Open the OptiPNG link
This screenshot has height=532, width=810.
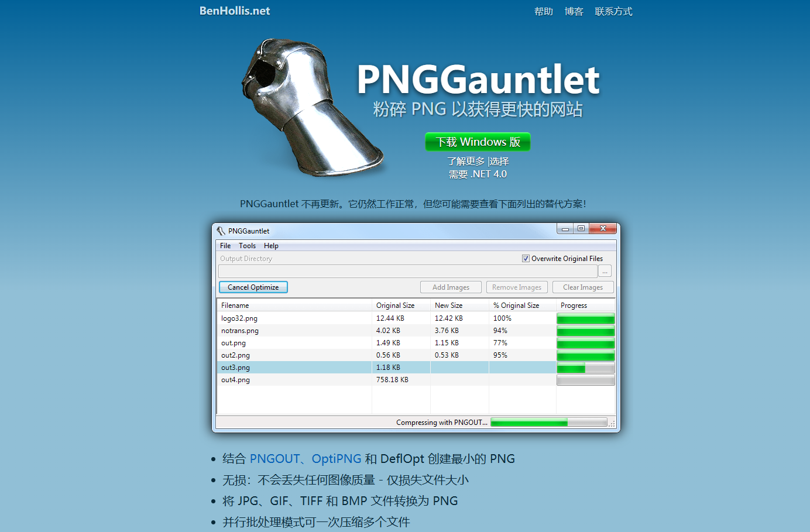point(337,459)
